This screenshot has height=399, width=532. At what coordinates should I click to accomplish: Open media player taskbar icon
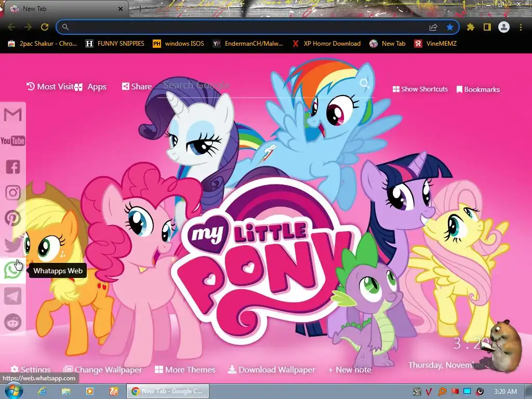(x=89, y=391)
